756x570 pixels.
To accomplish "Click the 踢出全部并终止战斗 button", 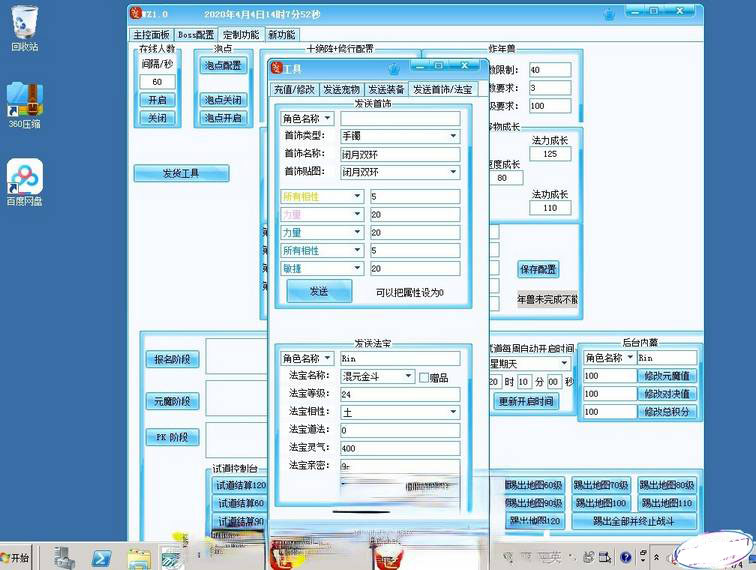I will 640,521.
